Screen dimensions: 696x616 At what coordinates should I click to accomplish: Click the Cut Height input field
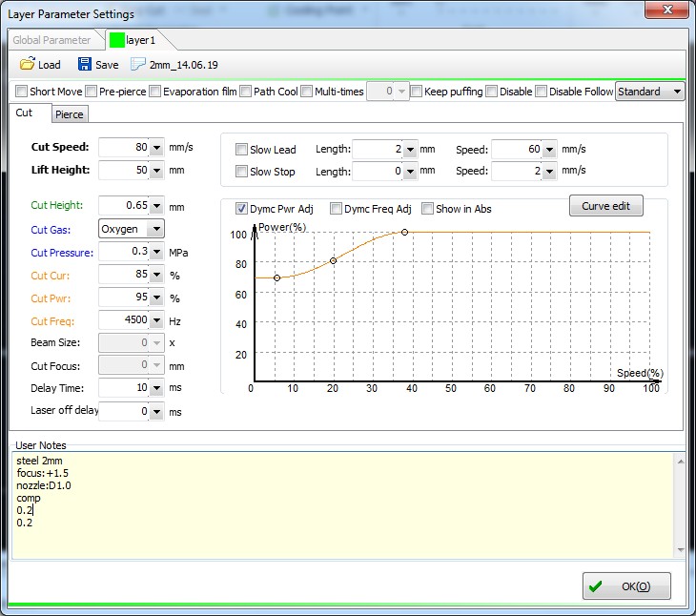coord(124,206)
